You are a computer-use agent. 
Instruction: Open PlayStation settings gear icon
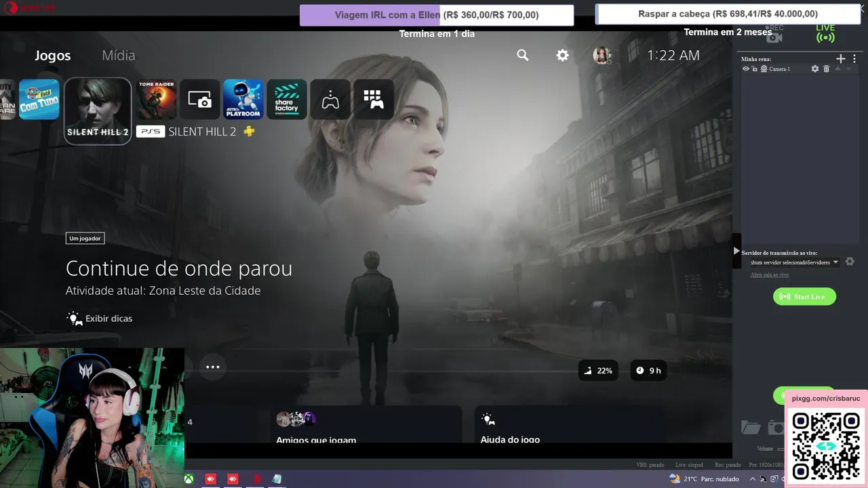(562, 56)
